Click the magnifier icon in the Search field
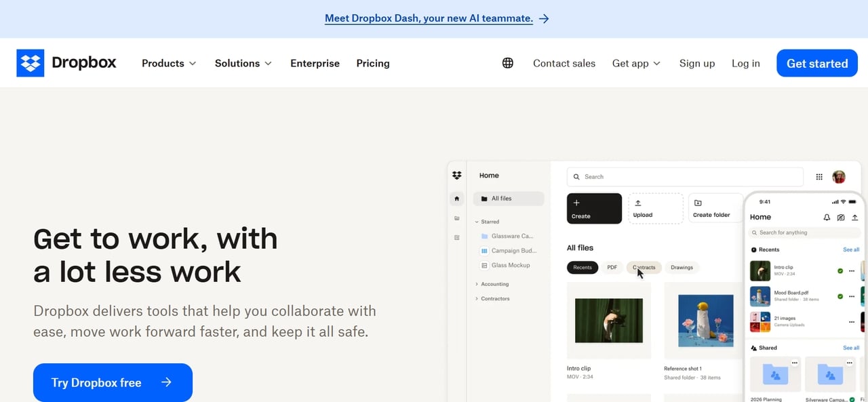 [577, 177]
